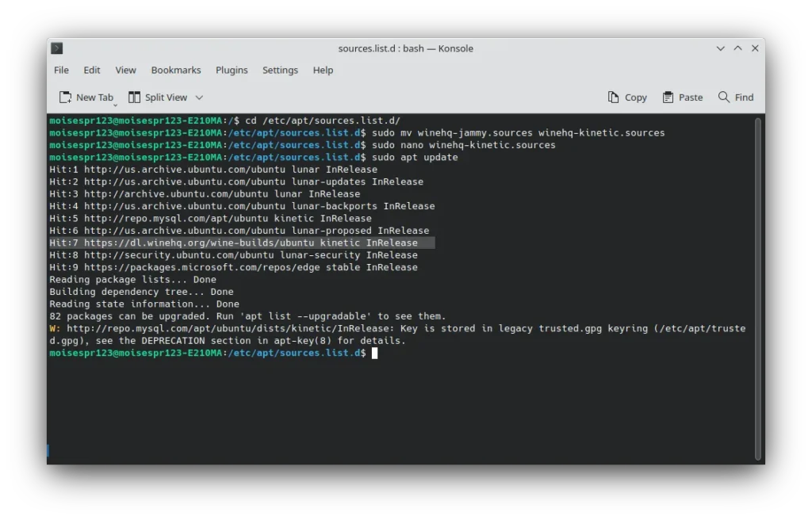This screenshot has width=812, height=520.
Task: Open the New Tab profile dropdown arrow
Action: point(115,104)
